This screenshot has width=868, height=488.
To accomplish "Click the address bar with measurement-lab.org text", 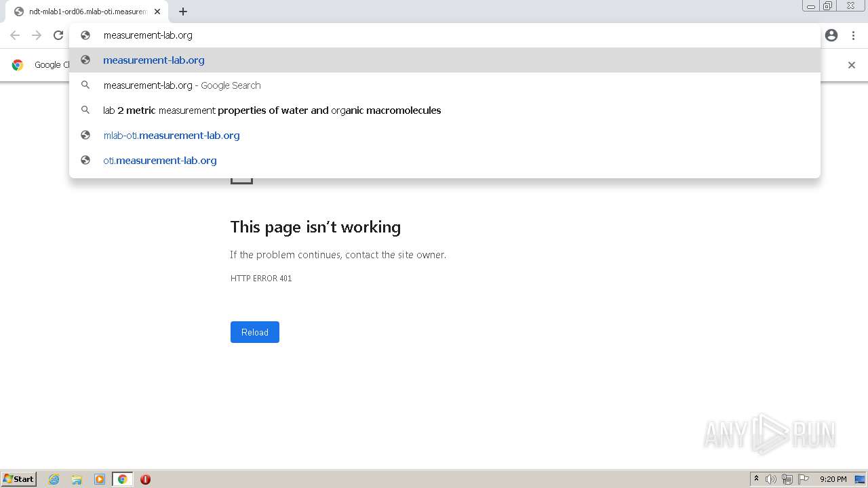I will point(445,35).
